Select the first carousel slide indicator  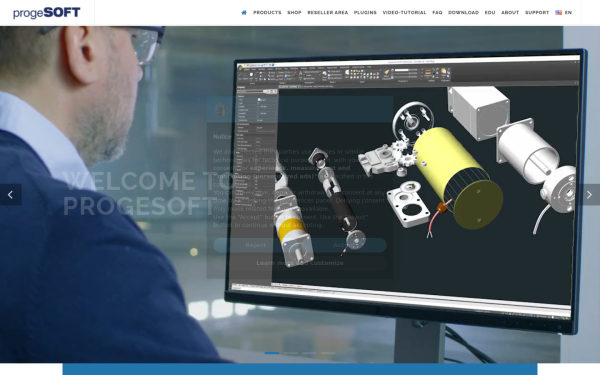pos(272,353)
